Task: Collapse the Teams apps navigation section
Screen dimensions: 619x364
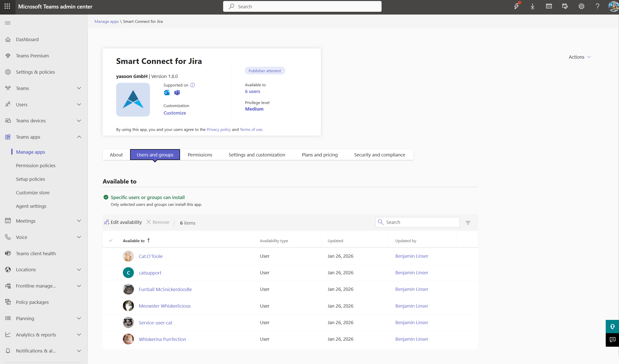Action: pyautogui.click(x=79, y=137)
